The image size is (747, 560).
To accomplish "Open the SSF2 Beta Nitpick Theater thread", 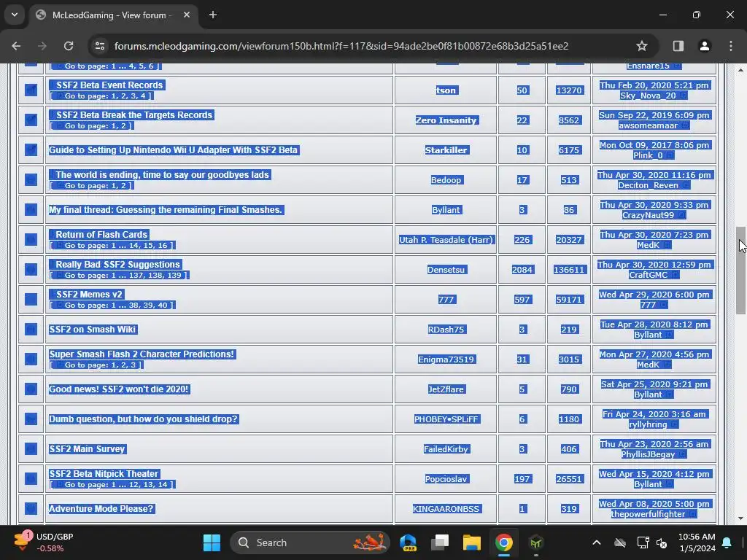I will click(x=104, y=474).
